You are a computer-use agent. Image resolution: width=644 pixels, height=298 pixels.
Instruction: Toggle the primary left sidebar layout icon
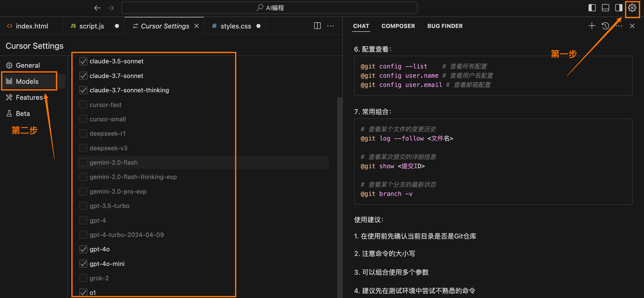pyautogui.click(x=592, y=8)
